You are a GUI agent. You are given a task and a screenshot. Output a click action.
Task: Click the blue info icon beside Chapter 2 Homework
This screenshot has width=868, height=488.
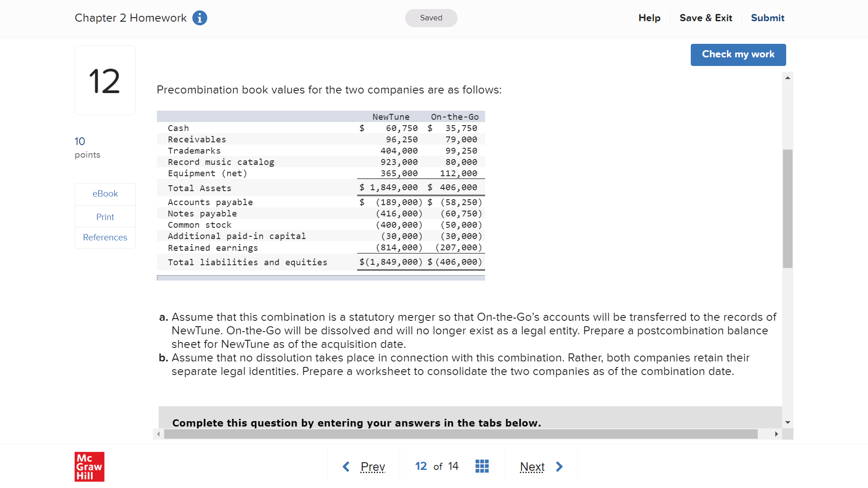pos(199,18)
